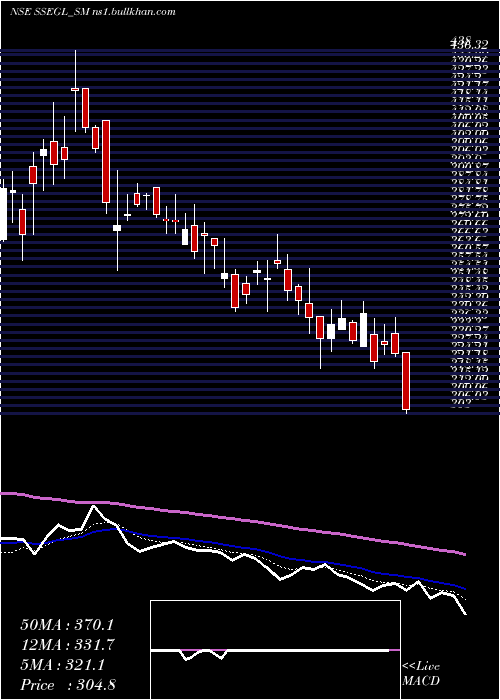Click the highest candle with long upper wick
The image size is (500, 700).
coord(75,90)
